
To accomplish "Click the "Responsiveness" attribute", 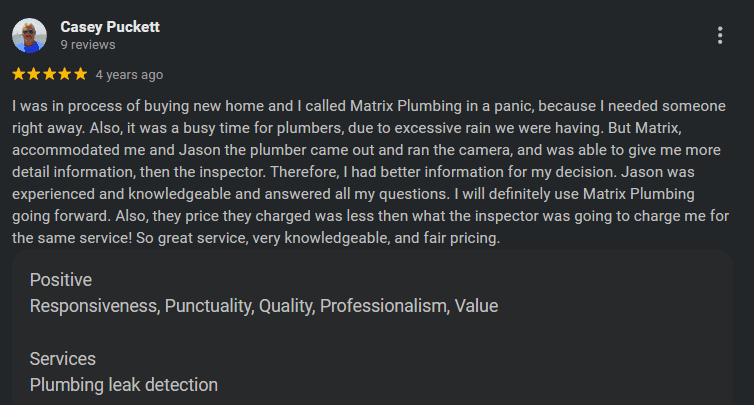I will coord(93,306).
